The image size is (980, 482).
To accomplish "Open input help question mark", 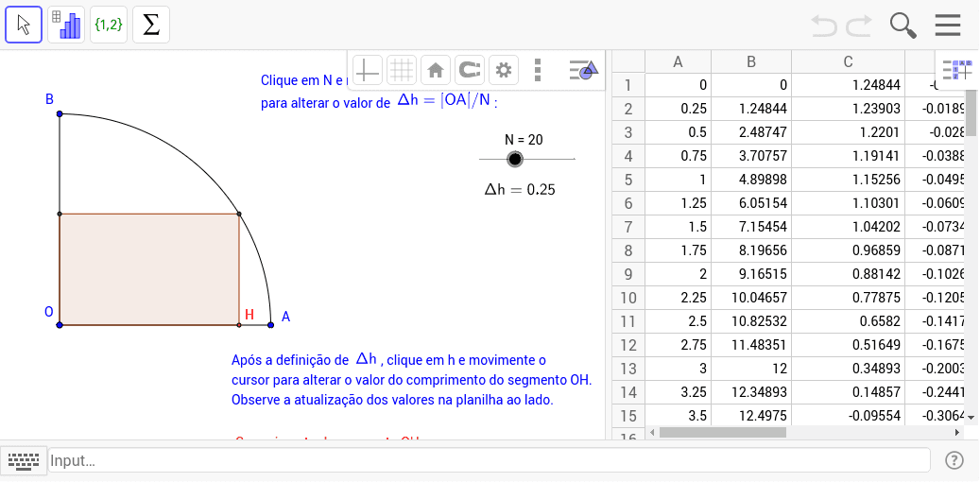I will click(x=954, y=461).
